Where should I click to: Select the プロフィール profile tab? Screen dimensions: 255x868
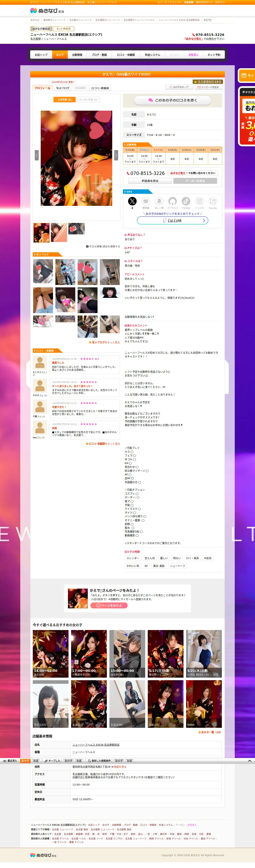tap(42, 88)
